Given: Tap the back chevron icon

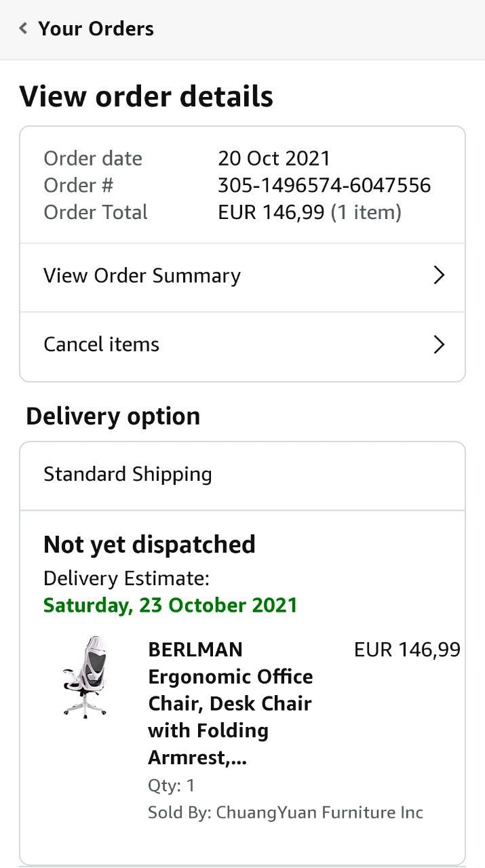Looking at the screenshot, I should (x=24, y=28).
